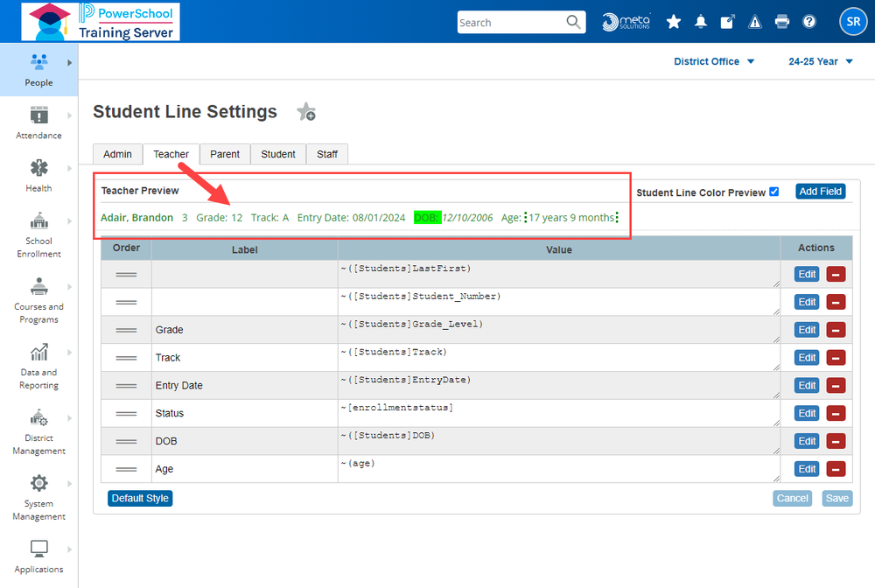Expand Health submenu arrow
This screenshot has height=588, width=875.
coord(69,168)
